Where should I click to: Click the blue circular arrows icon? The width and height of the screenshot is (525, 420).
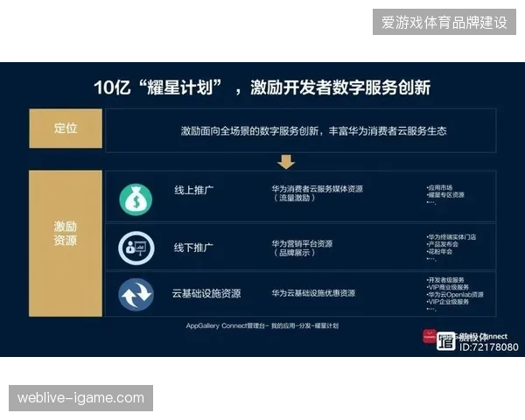point(136,294)
